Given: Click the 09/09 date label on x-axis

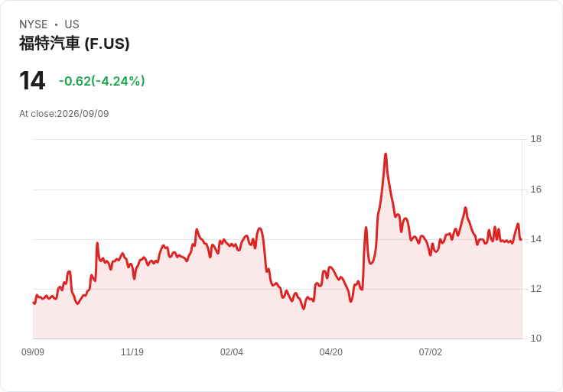Looking at the screenshot, I should [33, 352].
